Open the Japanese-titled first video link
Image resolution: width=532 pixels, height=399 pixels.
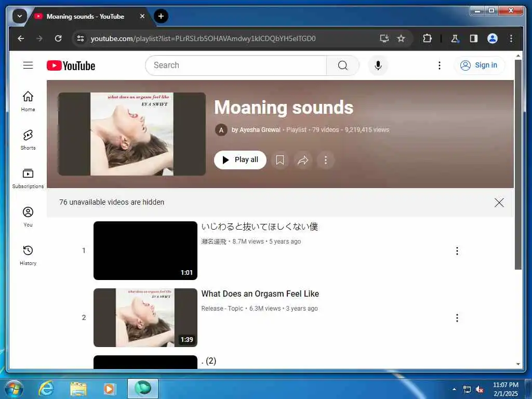[x=260, y=227]
